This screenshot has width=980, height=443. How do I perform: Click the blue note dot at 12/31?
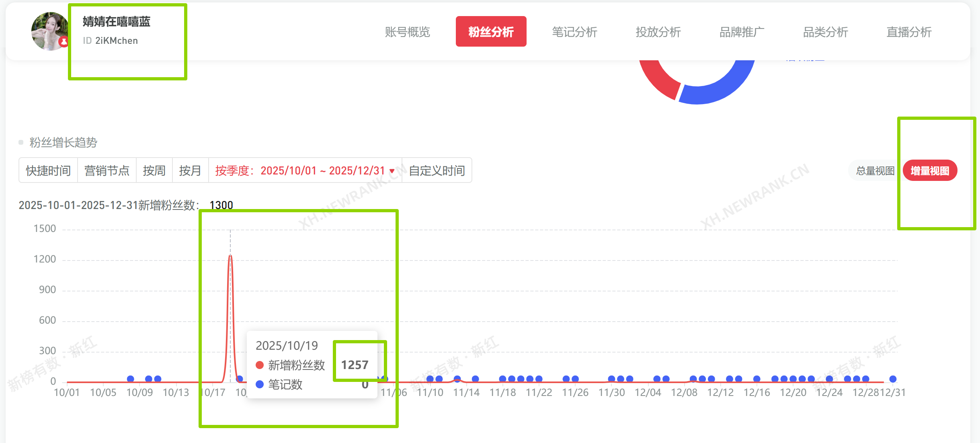tap(893, 379)
